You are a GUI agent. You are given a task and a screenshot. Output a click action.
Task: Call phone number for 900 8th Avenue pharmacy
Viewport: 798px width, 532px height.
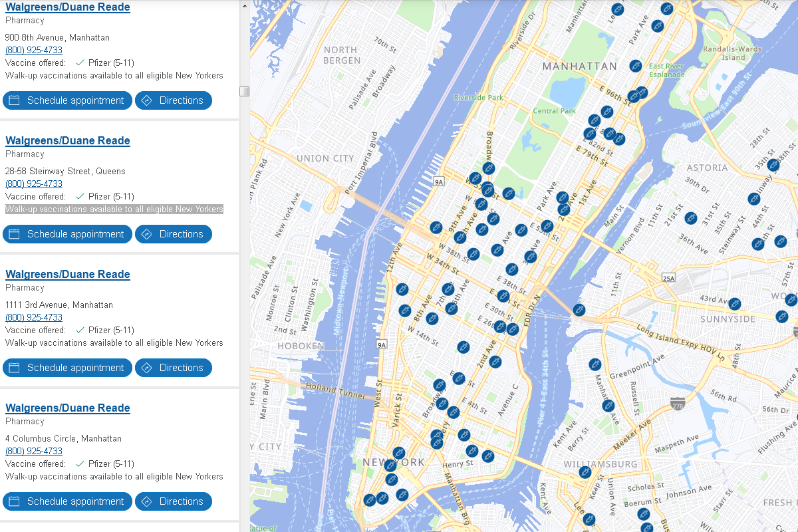point(34,50)
